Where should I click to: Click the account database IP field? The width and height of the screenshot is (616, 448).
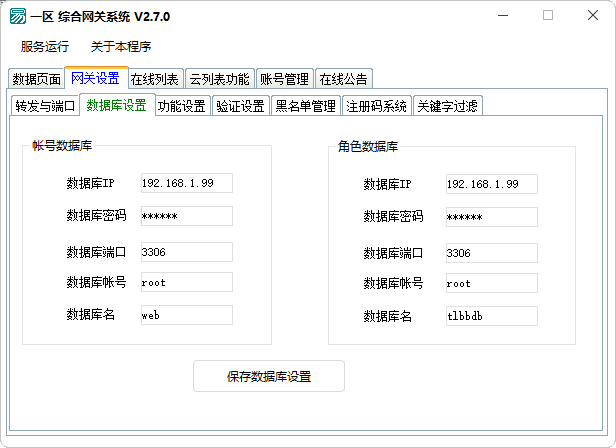(186, 183)
